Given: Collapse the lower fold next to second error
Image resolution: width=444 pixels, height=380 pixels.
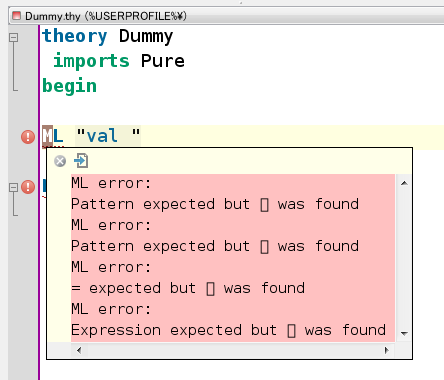Looking at the screenshot, I should (13, 187).
